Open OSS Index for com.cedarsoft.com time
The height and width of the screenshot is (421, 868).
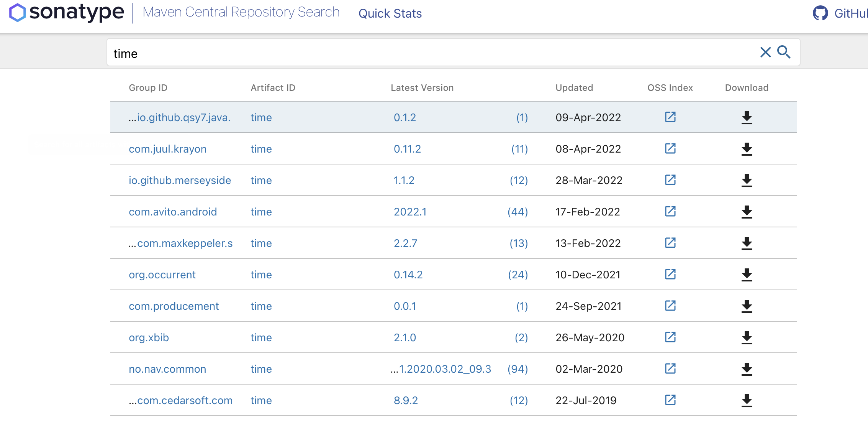pyautogui.click(x=670, y=400)
